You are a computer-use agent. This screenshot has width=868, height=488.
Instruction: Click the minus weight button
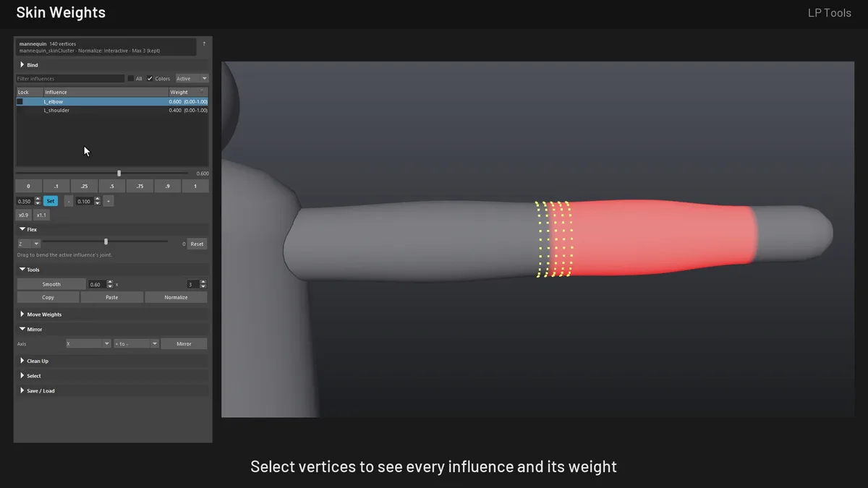pyautogui.click(x=69, y=201)
